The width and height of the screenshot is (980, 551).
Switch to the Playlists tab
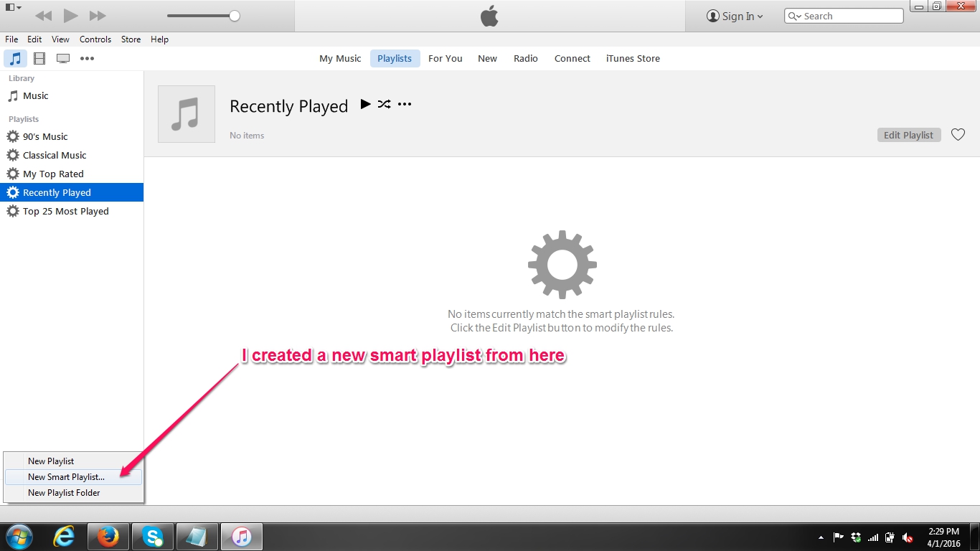pyautogui.click(x=395, y=58)
